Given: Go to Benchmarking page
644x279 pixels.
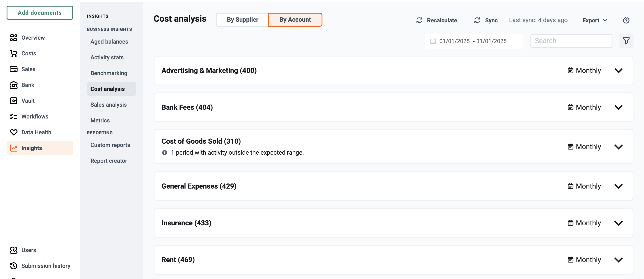Looking at the screenshot, I should [x=109, y=73].
